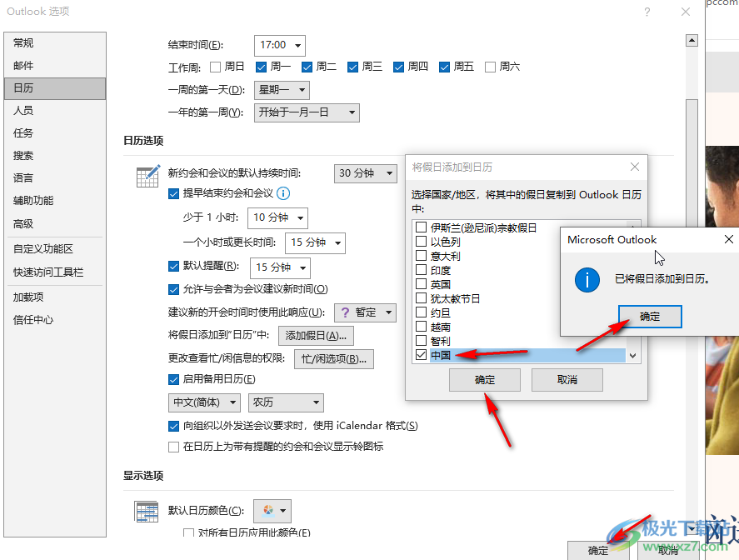739x560 pixels.
Task: Click 确定 at the bottom of Outlook 选项
Action: [597, 551]
